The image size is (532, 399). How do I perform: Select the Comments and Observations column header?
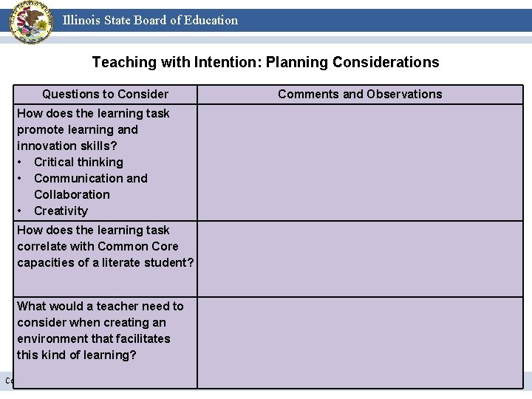pyautogui.click(x=360, y=95)
